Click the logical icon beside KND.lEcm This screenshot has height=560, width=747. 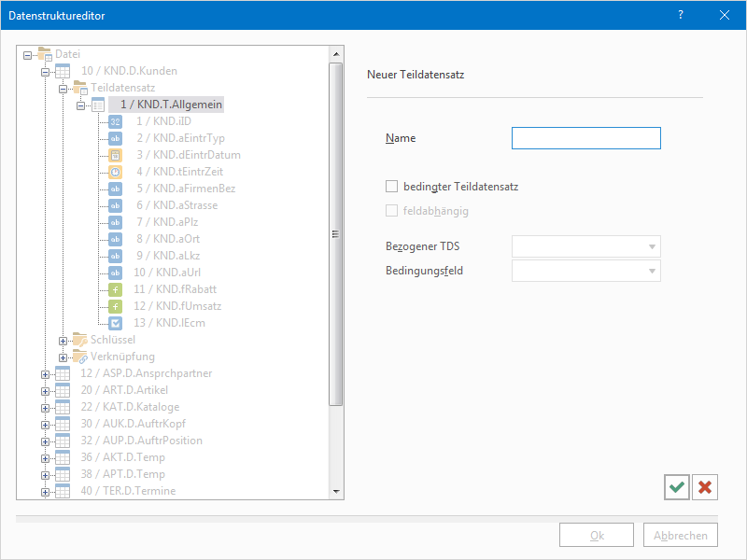(x=115, y=323)
